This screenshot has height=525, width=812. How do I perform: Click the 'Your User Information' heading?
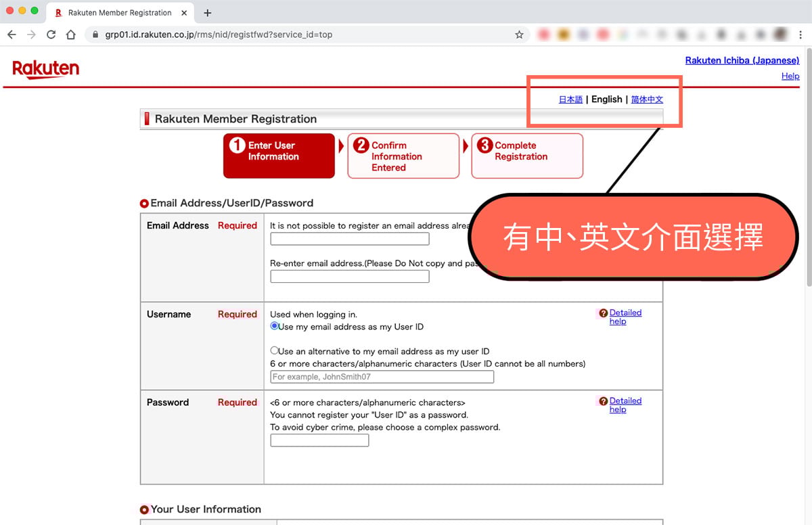(x=206, y=509)
